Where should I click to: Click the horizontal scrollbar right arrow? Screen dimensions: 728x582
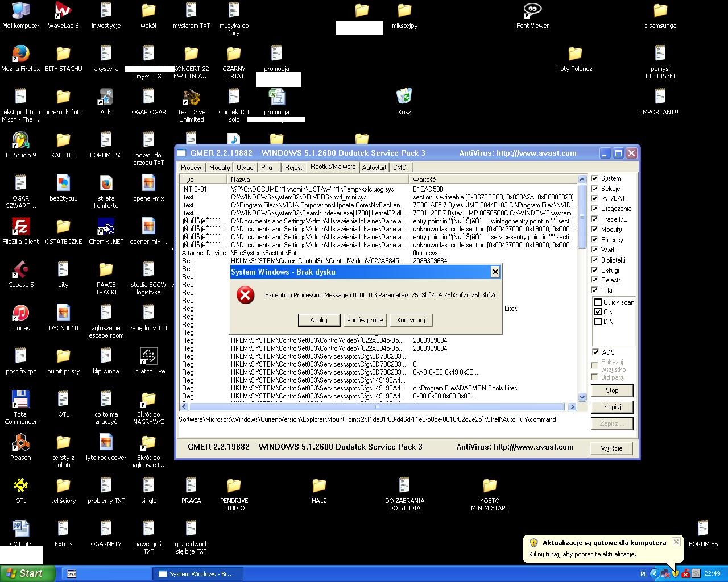572,407
